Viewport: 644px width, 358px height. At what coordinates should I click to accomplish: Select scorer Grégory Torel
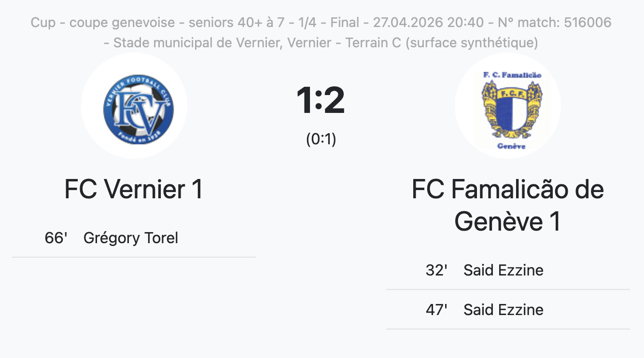131,238
